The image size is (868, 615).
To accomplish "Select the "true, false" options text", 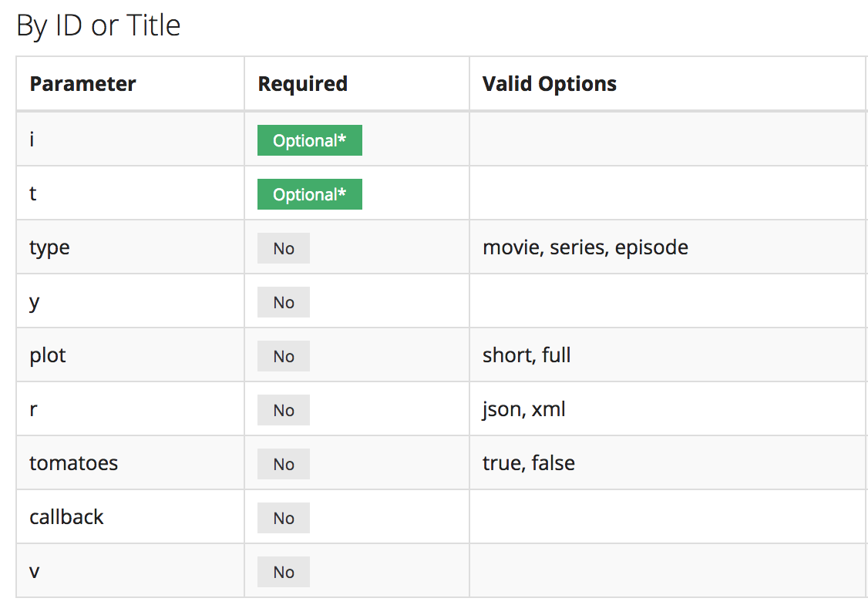I will click(529, 463).
